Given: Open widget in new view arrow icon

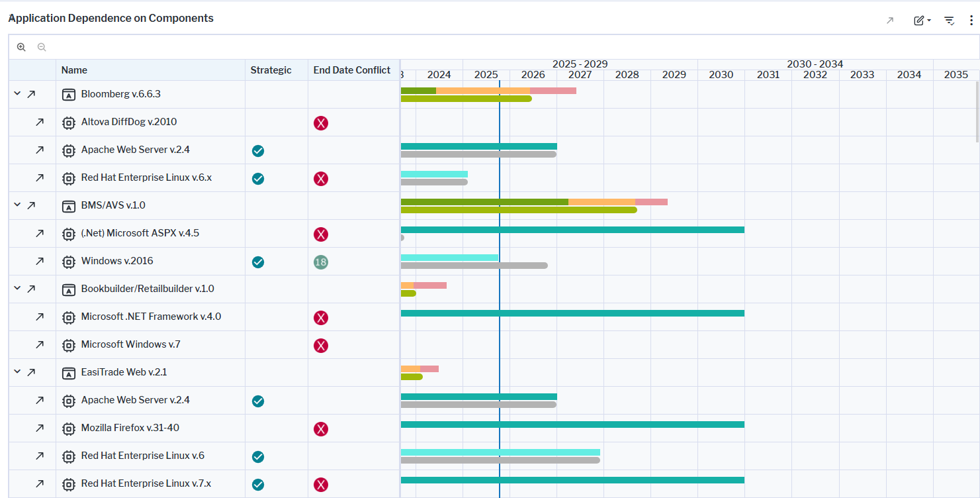Looking at the screenshot, I should [x=890, y=21].
